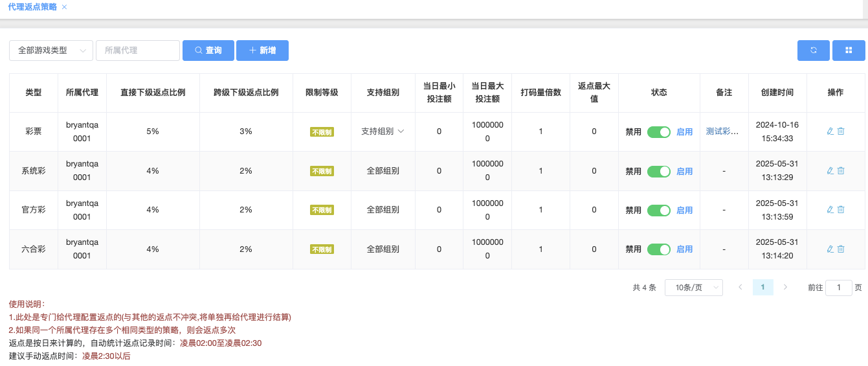Delete the 官方彩 strategy row
Screen dimensions: 868x366
tap(841, 210)
